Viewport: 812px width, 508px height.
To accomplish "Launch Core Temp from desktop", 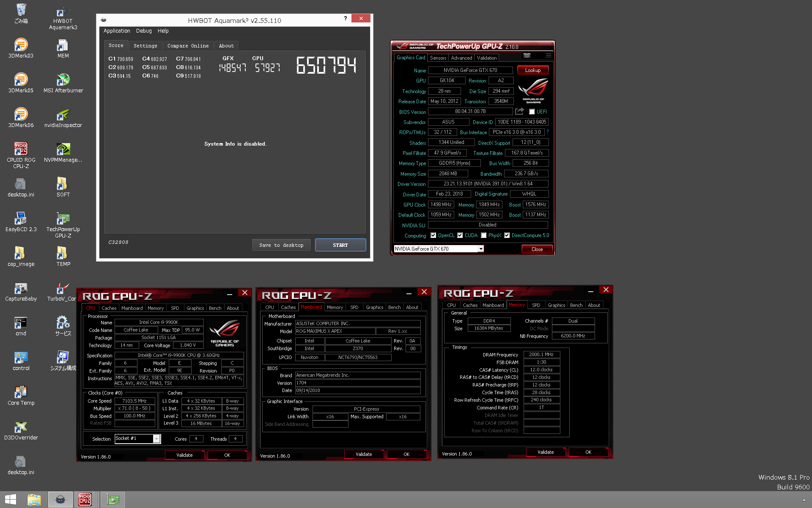I will tap(21, 395).
